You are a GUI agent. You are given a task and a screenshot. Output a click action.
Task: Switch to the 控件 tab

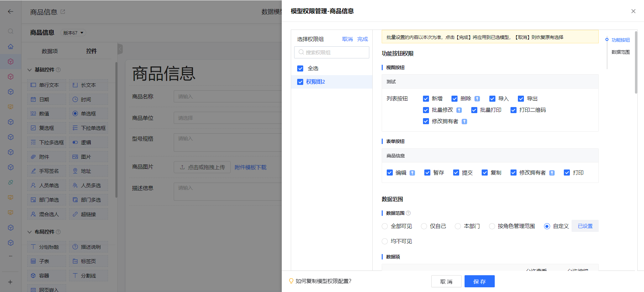[91, 51]
